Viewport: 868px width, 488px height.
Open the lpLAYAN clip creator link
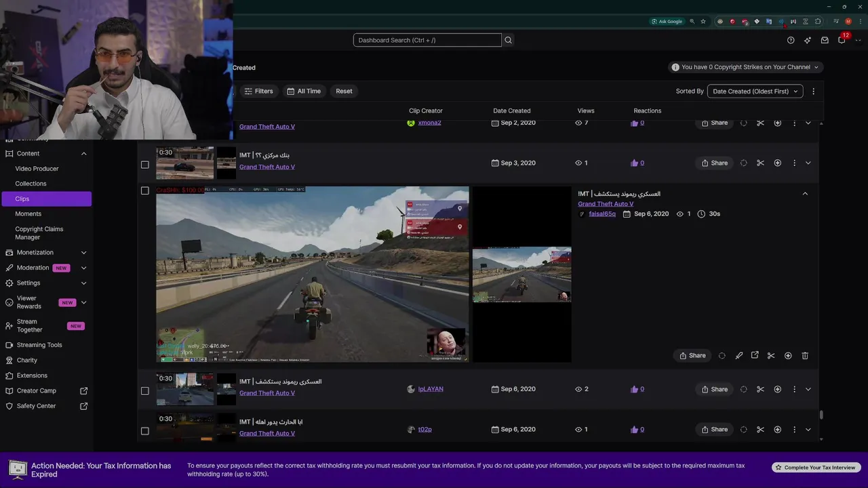click(431, 389)
